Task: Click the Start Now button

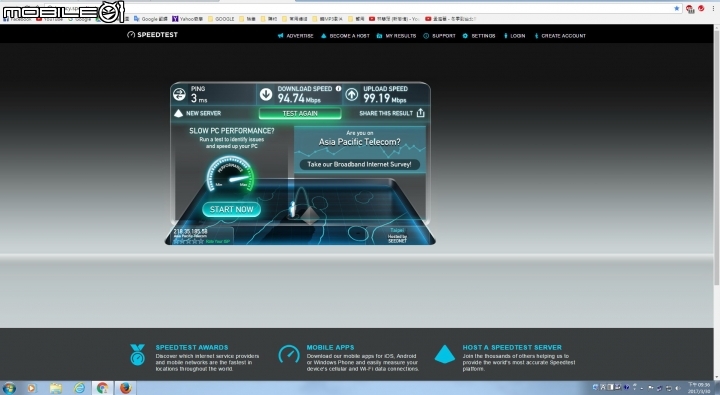Action: 231,209
